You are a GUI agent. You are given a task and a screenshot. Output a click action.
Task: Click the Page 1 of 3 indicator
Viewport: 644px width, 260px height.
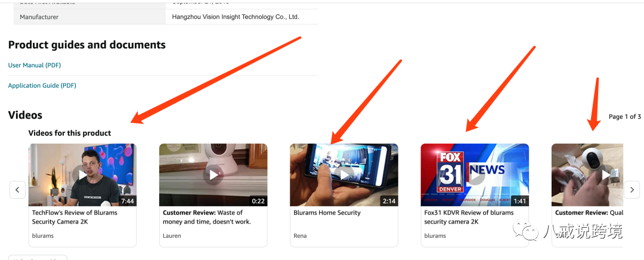click(x=625, y=117)
